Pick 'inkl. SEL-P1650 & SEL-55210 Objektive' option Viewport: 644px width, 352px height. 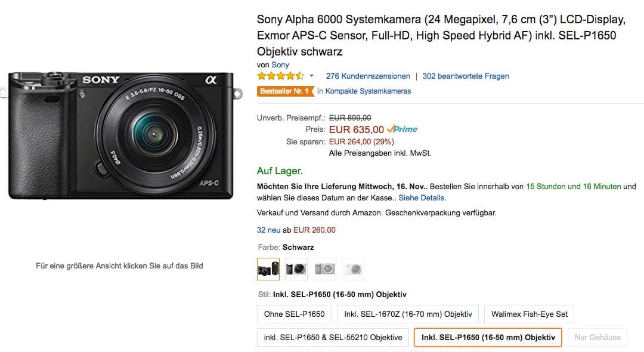333,337
